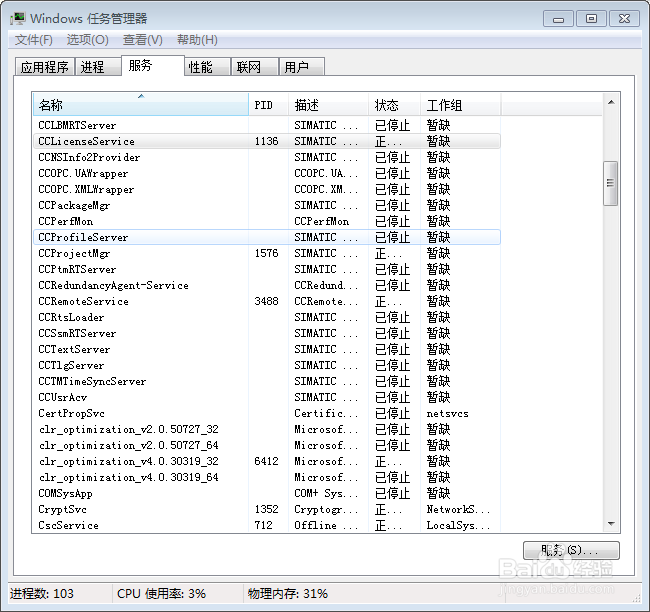Click the 进程数: 103 status entry
Viewport: 650px width, 612px height.
[41, 594]
